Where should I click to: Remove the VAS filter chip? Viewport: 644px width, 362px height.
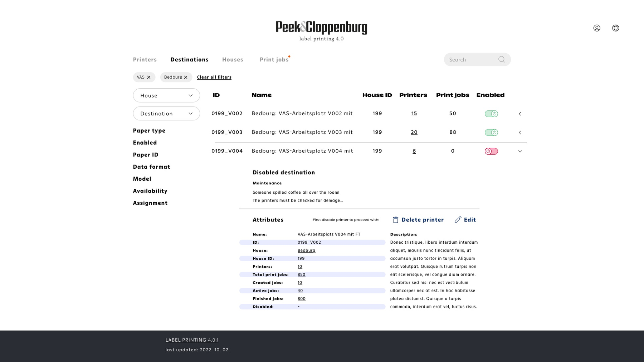pyautogui.click(x=149, y=77)
